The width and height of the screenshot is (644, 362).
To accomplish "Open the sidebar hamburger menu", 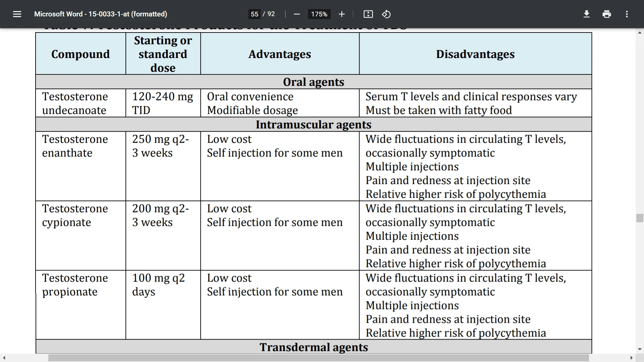I will pyautogui.click(x=17, y=14).
